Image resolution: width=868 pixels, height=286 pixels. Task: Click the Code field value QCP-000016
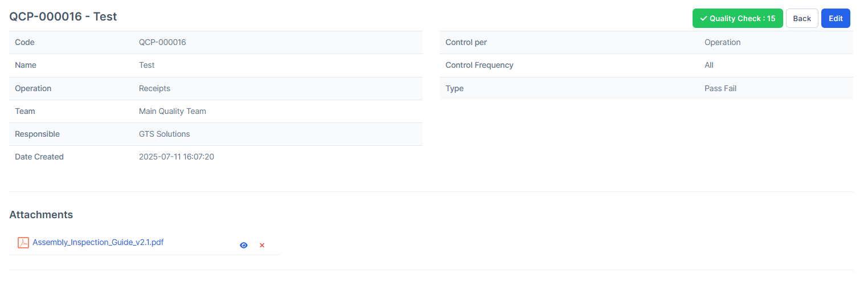point(162,42)
